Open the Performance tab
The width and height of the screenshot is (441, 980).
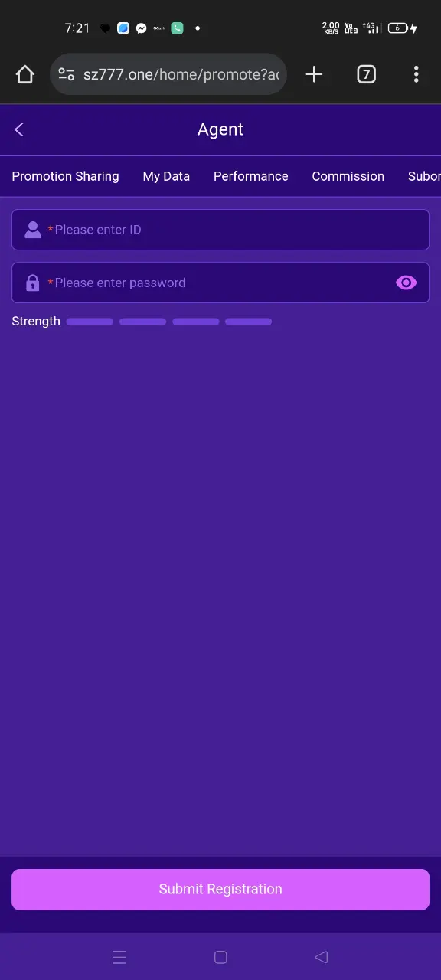pos(251,176)
